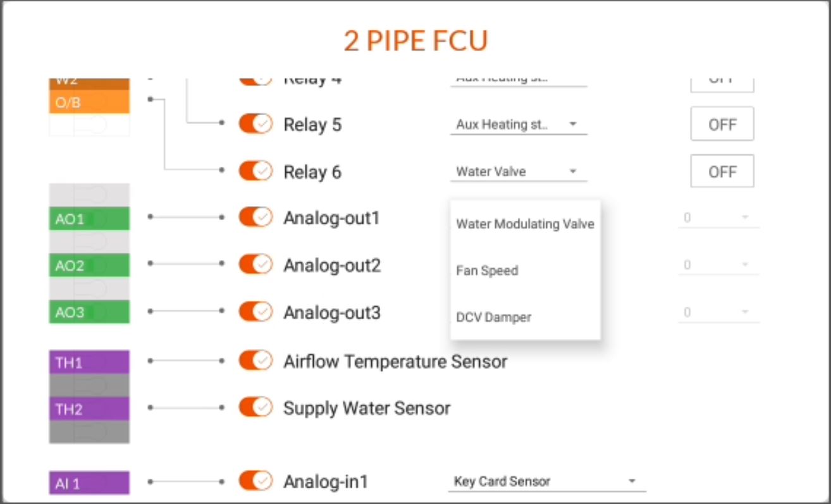Toggle the Relay 5 switch
This screenshot has height=504, width=831.
[255, 124]
